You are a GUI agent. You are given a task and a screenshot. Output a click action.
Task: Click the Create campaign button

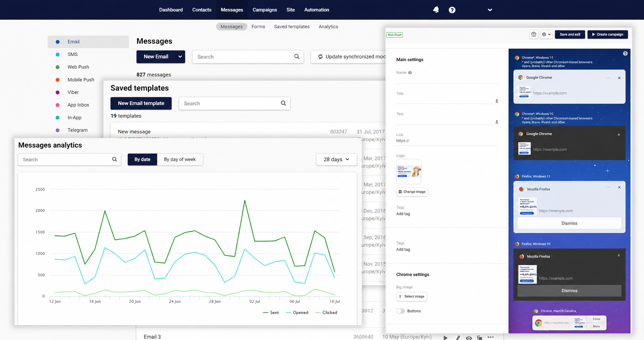608,34
